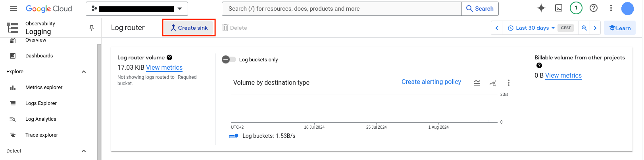Open the project selector dropdown
This screenshot has width=644, height=160.
pos(137,9)
